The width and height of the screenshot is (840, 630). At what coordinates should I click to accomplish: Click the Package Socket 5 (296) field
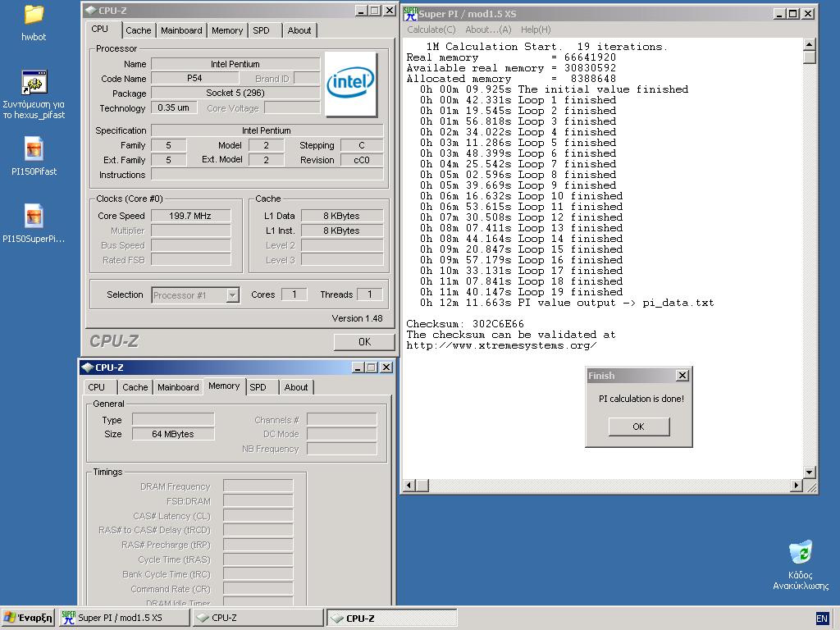235,94
